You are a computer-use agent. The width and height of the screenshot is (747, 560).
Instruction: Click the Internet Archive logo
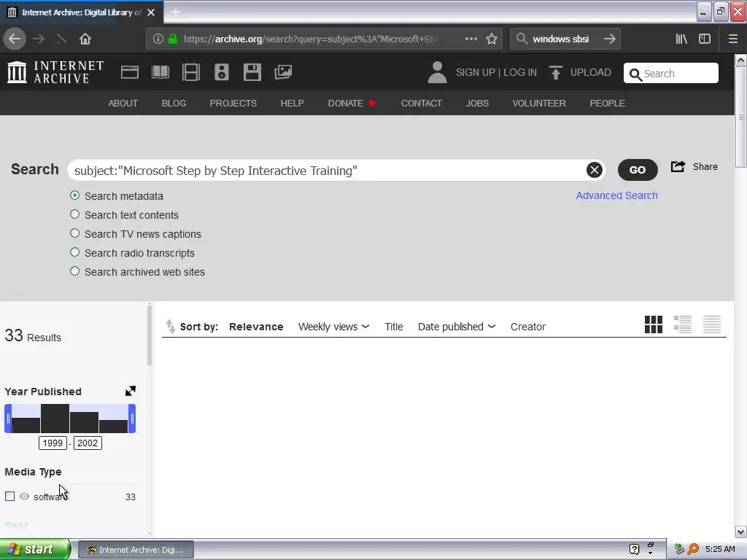(55, 72)
